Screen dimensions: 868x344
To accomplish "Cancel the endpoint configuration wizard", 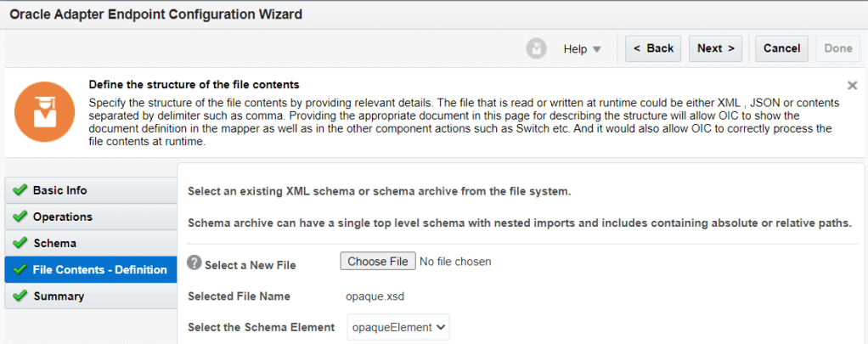I will click(781, 48).
